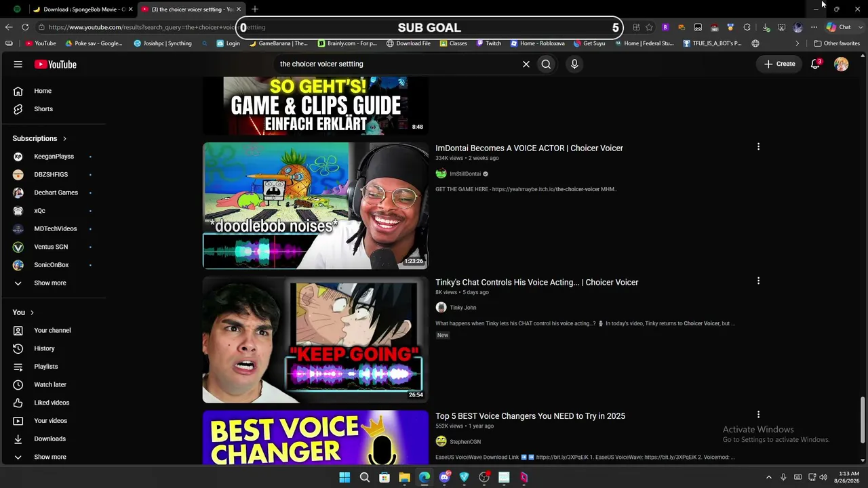
Task: Open the Other favorites folder
Action: pos(837,43)
